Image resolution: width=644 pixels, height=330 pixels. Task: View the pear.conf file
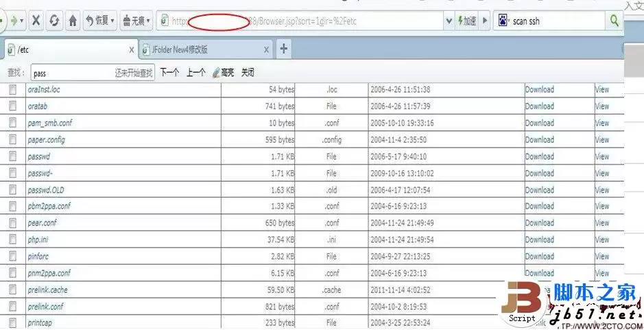(x=602, y=223)
